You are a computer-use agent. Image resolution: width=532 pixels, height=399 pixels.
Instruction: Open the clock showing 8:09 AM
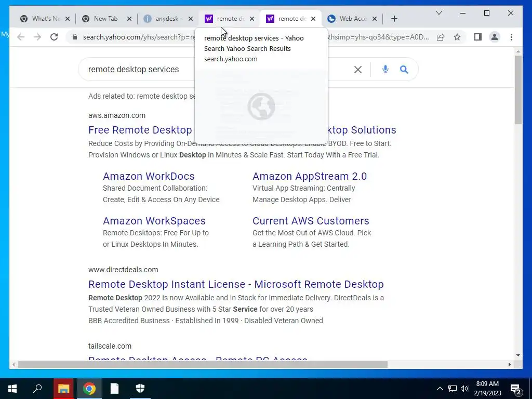click(x=487, y=389)
